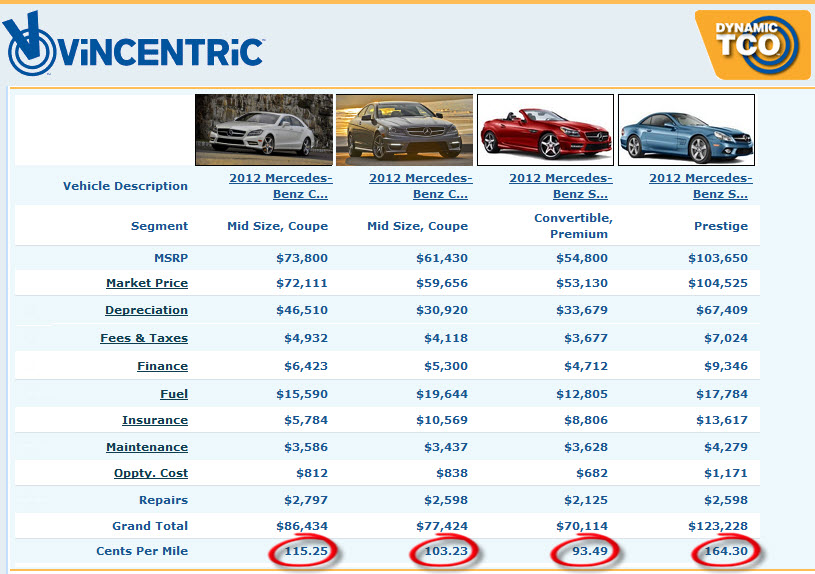815x574 pixels.
Task: Open the Depreciation link
Action: [x=147, y=310]
